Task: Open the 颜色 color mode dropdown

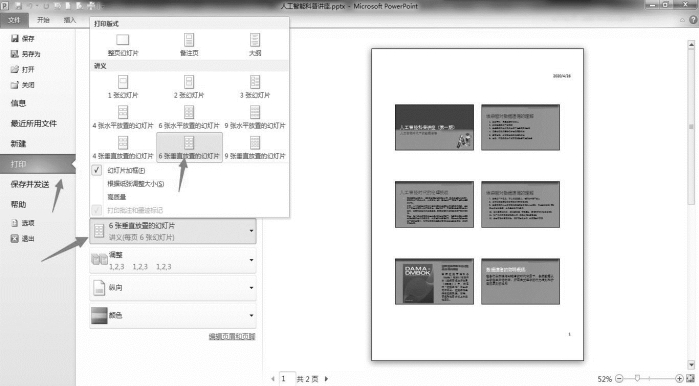Action: pos(173,315)
